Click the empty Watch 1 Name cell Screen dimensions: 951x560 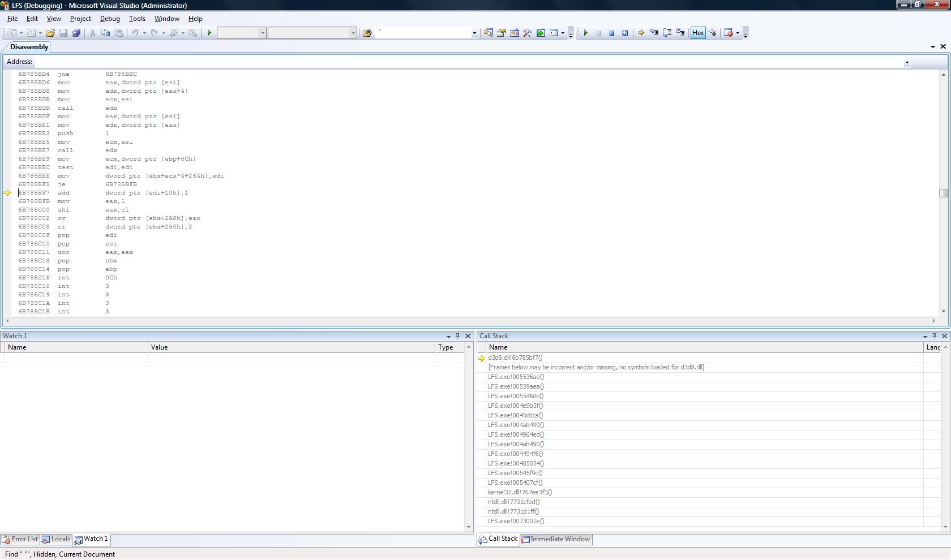point(76,357)
